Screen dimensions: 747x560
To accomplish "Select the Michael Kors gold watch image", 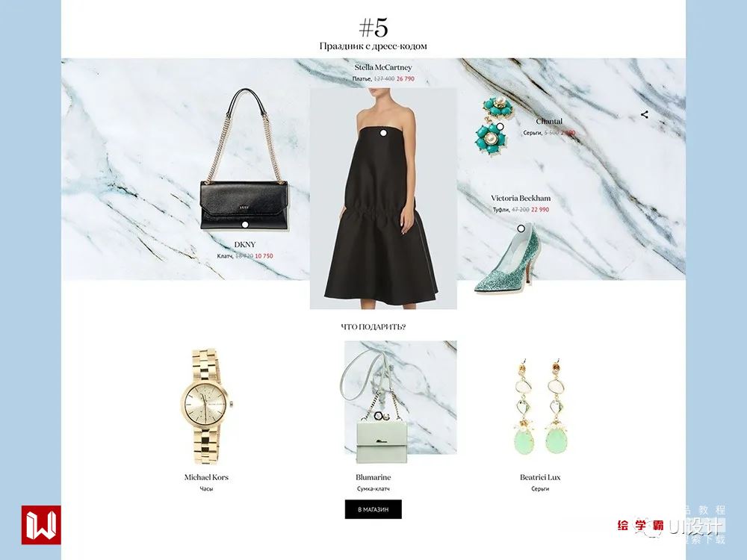I will pyautogui.click(x=206, y=406).
